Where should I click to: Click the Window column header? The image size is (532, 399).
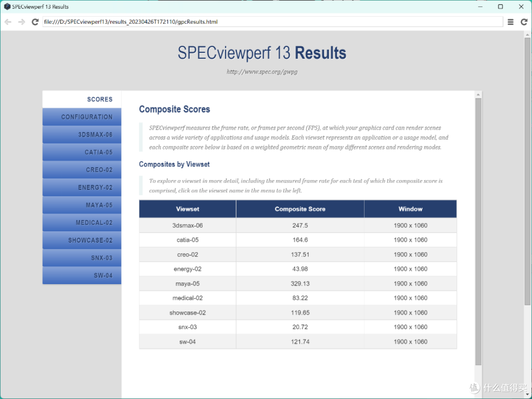pyautogui.click(x=410, y=209)
